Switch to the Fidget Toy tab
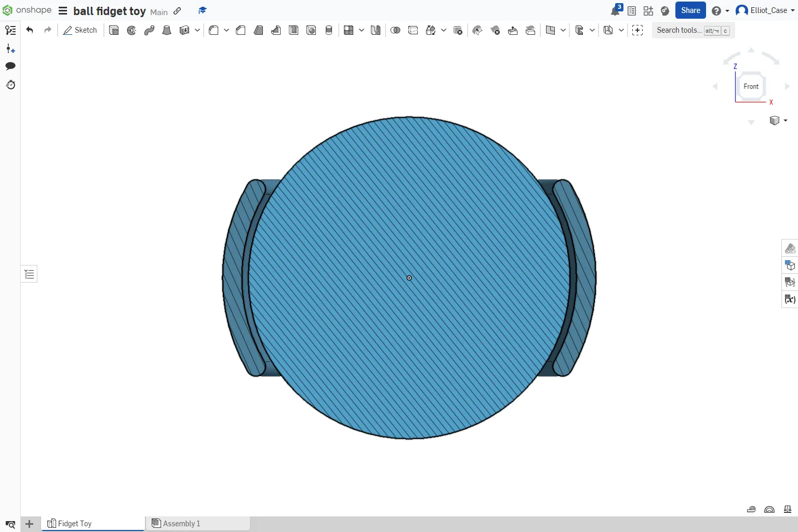This screenshot has height=532, width=798. [x=93, y=524]
